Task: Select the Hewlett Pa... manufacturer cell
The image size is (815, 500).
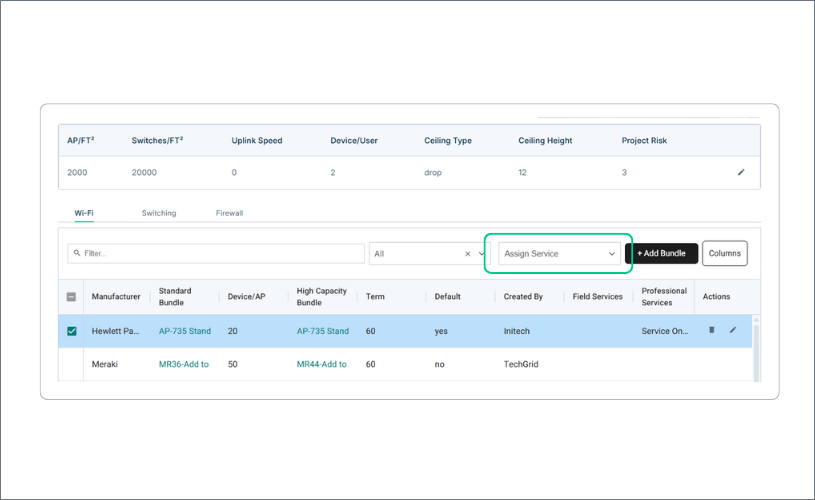Action: 115,331
